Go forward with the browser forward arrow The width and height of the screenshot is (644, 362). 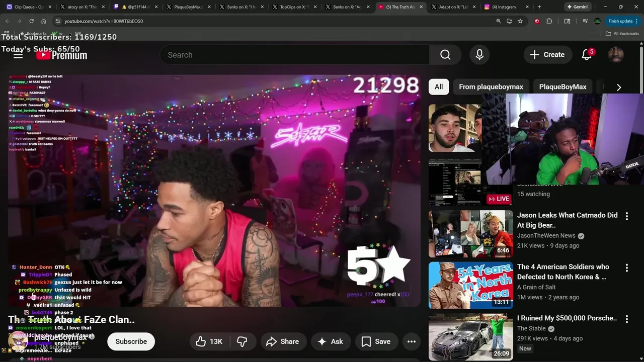[19, 21]
